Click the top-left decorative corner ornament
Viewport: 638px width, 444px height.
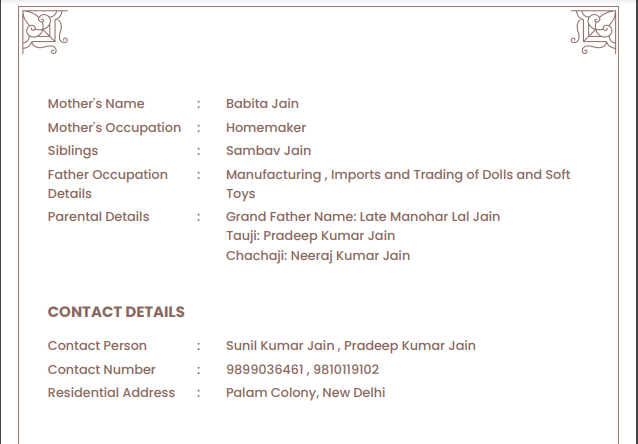point(44,32)
